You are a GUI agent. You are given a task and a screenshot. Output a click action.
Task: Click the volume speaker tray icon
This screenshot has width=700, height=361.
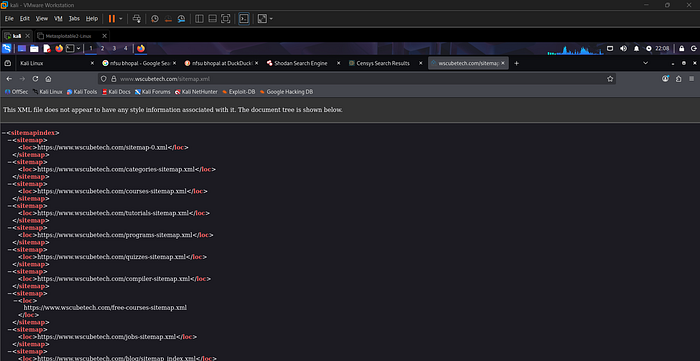tap(623, 48)
